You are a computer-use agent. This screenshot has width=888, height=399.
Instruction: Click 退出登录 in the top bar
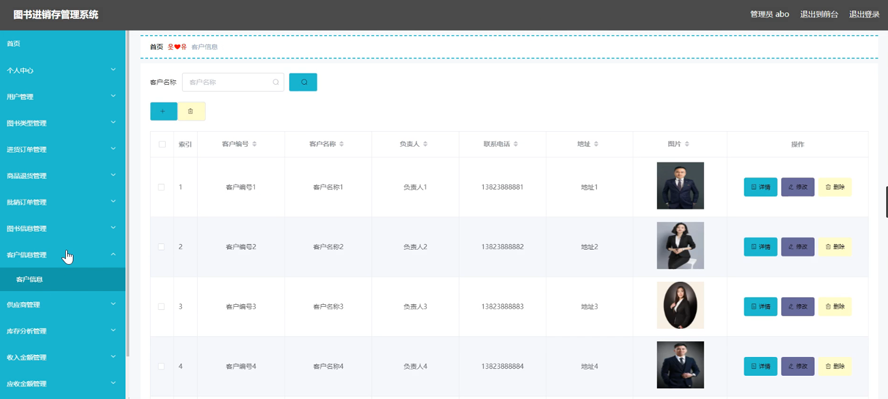tap(864, 15)
